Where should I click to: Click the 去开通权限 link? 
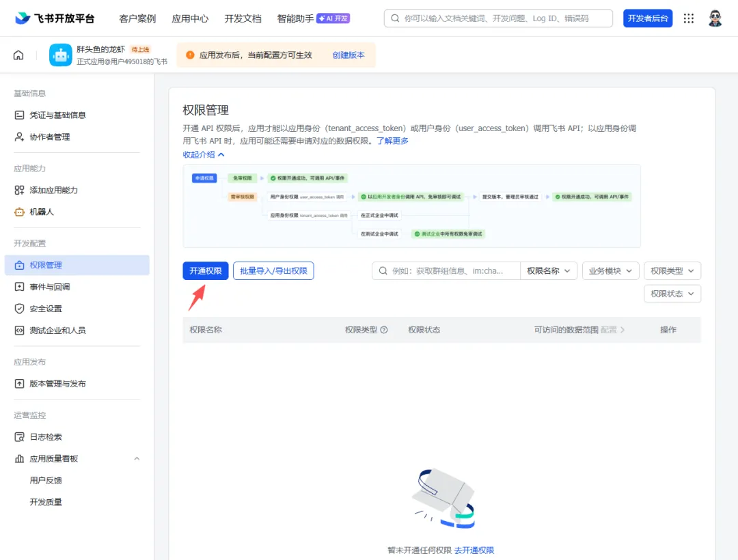[x=474, y=550]
